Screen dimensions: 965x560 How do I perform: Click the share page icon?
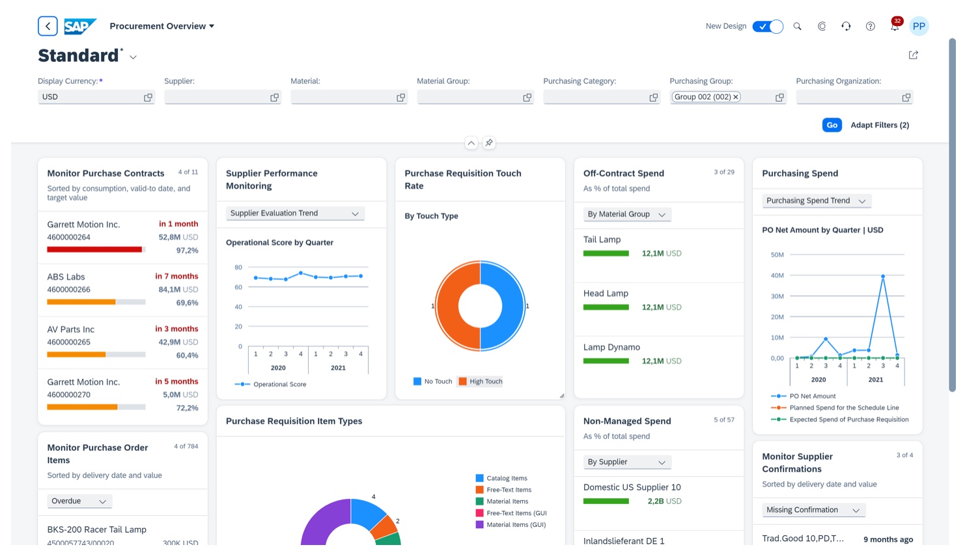(913, 55)
